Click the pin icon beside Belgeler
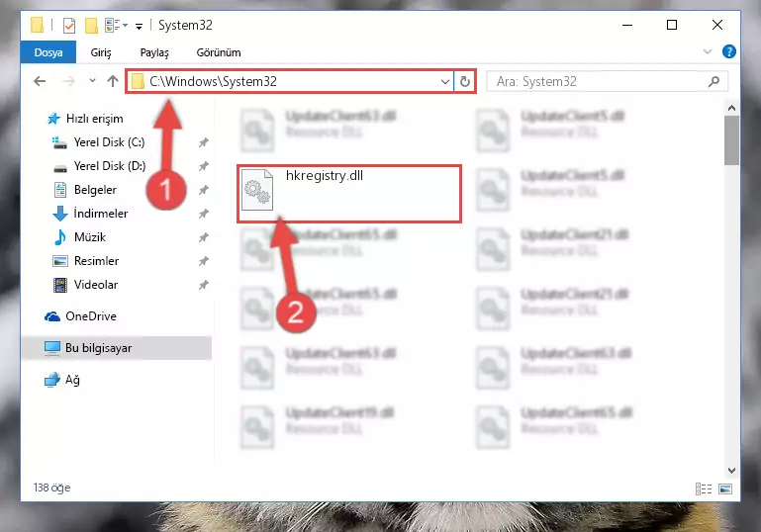The height and width of the screenshot is (532, 761). click(203, 190)
